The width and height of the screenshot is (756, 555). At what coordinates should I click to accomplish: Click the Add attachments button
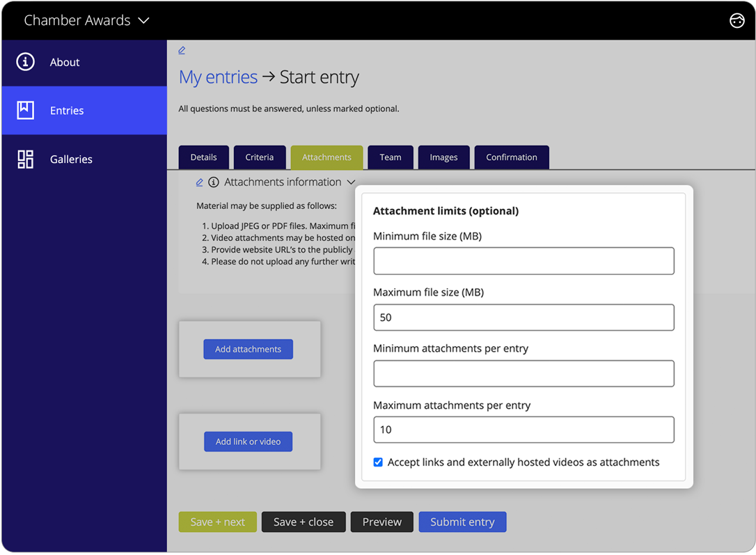point(248,349)
